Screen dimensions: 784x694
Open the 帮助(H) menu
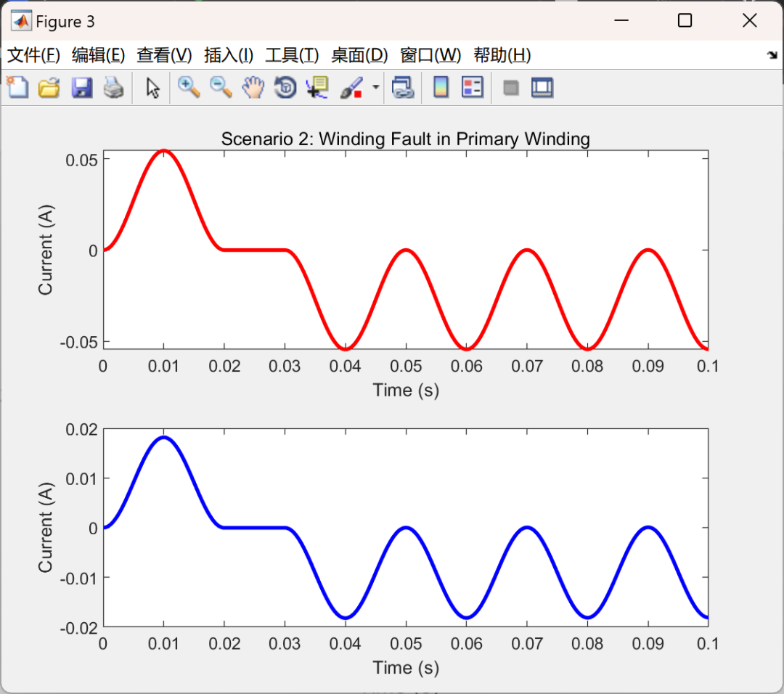[x=502, y=55]
